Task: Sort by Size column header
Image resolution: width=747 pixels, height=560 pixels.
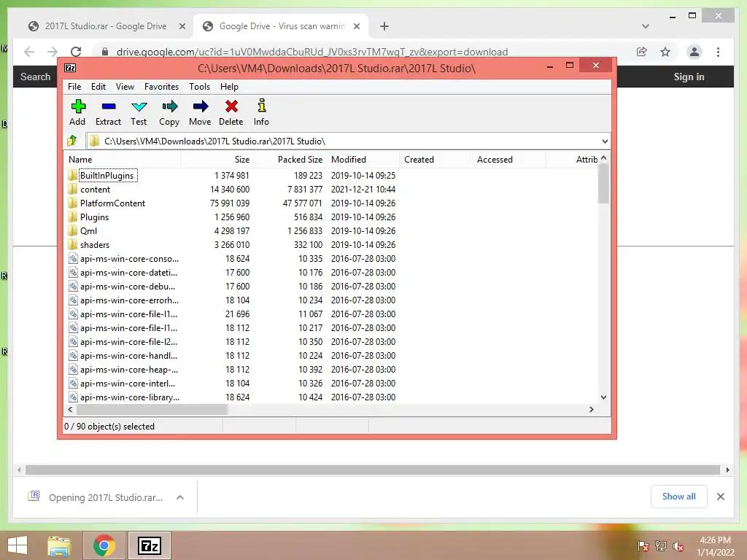Action: 217,160
